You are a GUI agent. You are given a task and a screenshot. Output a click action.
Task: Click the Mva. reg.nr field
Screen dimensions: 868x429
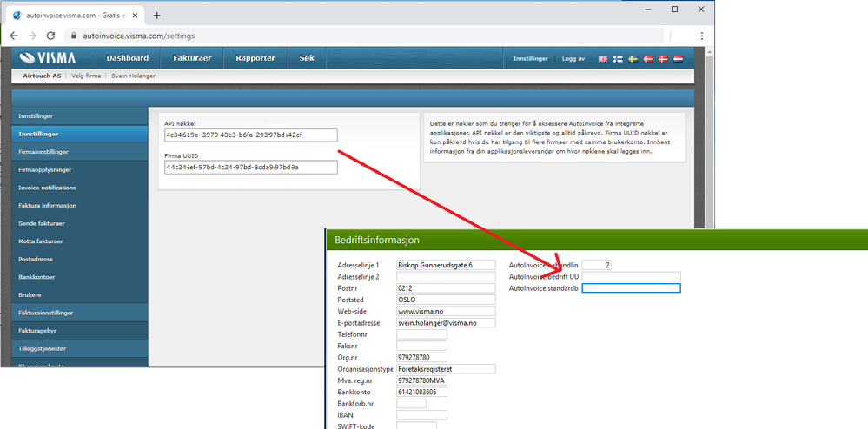[421, 381]
